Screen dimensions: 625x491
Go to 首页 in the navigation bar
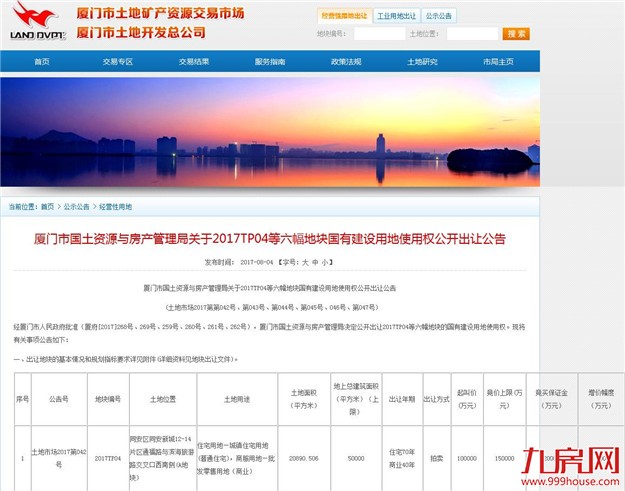(x=42, y=62)
